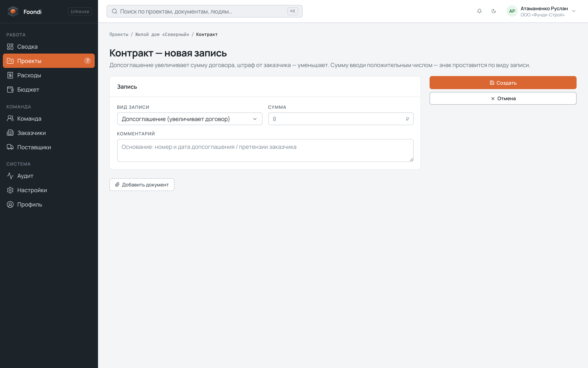Viewport: 588px width, 368px height.
Task: Focus the Сумма amount field
Action: pyautogui.click(x=341, y=119)
